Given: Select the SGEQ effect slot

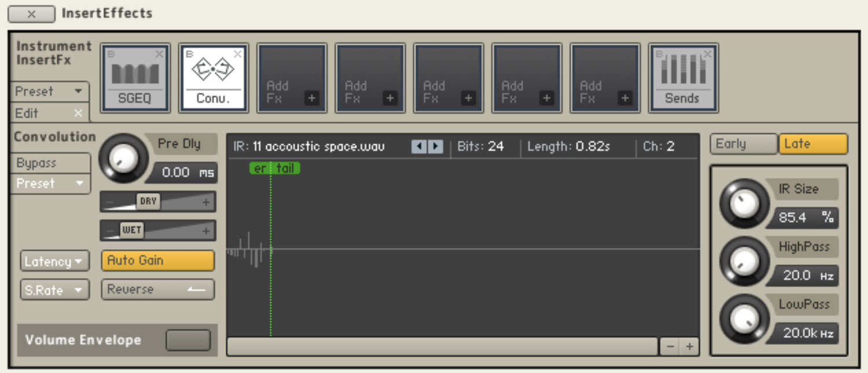Looking at the screenshot, I should 135,77.
